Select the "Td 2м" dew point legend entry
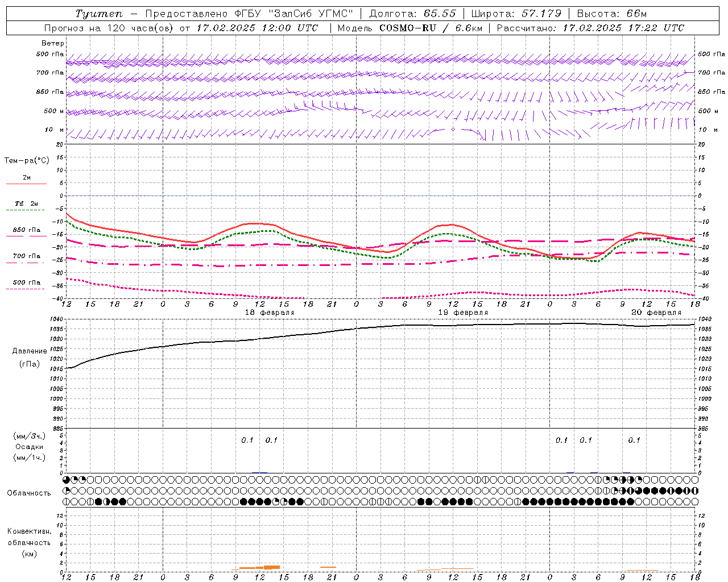The width and height of the screenshot is (728, 582). coord(27,203)
